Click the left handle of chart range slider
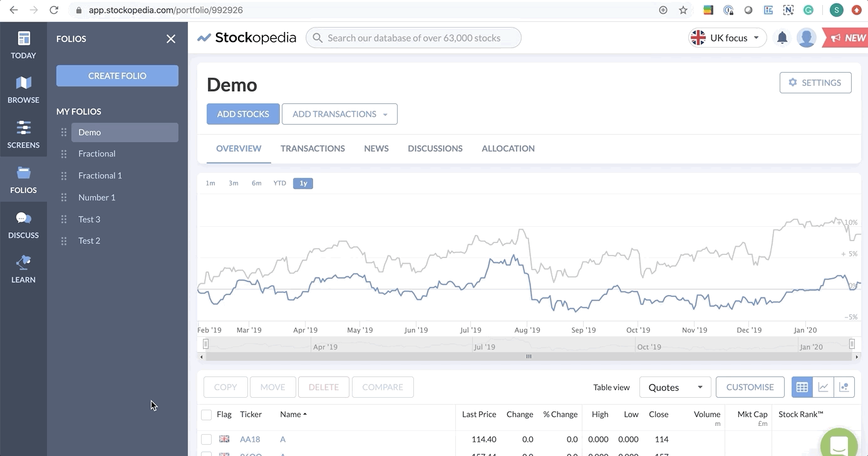 (x=205, y=344)
